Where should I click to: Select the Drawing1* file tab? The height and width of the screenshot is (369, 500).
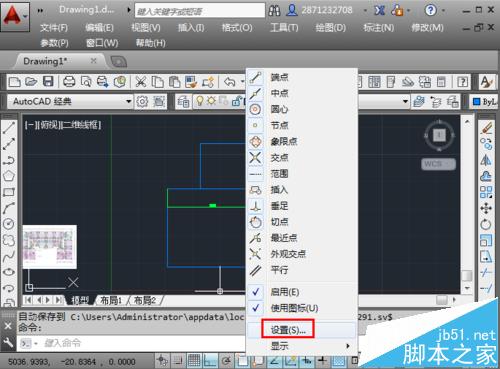(45, 61)
